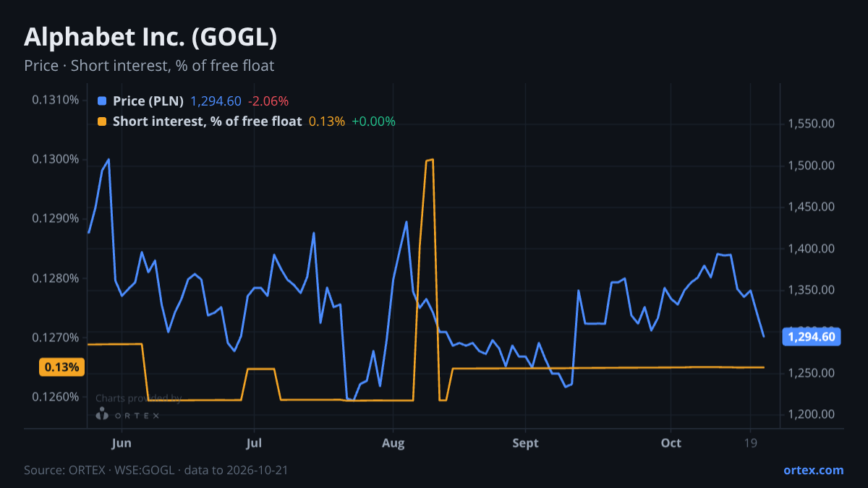
Task: Click the 0.1300% left axis label
Action: pyautogui.click(x=56, y=159)
